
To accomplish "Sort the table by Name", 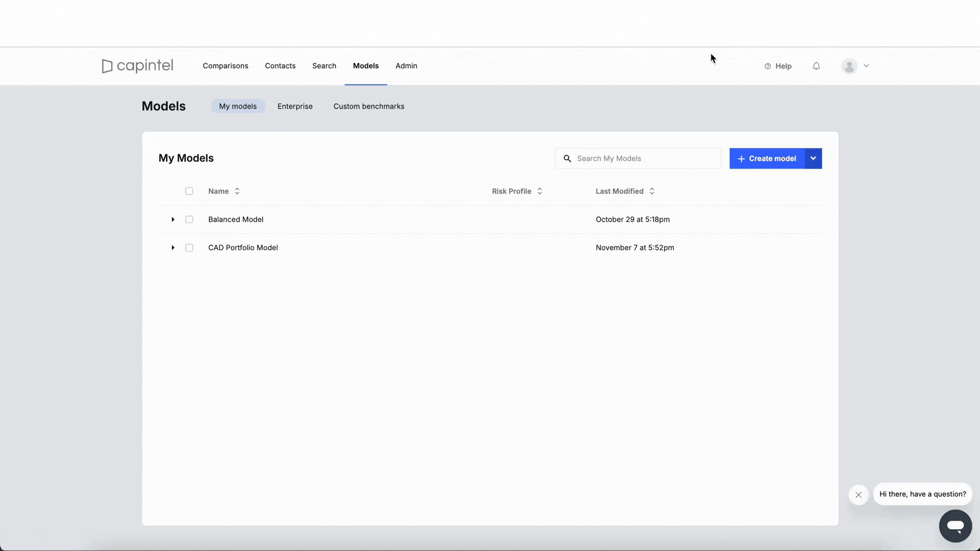I will point(237,191).
